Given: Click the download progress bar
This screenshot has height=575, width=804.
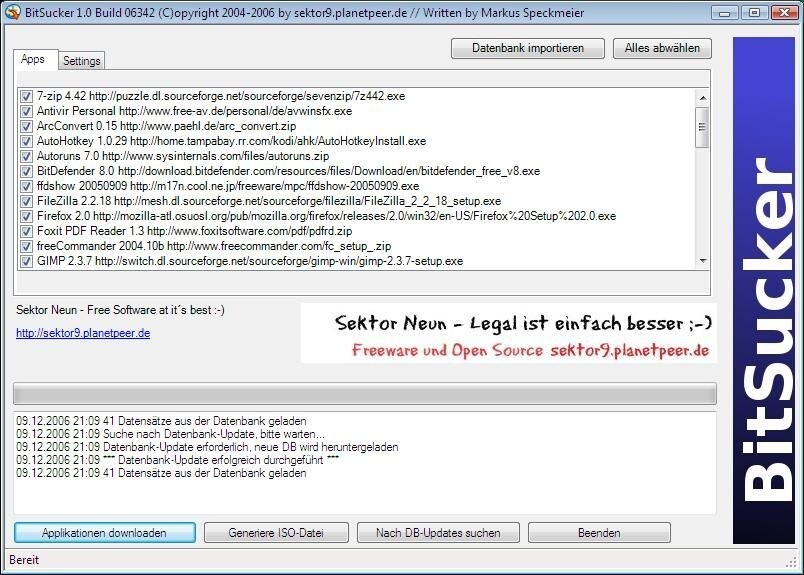Looking at the screenshot, I should coord(365,394).
